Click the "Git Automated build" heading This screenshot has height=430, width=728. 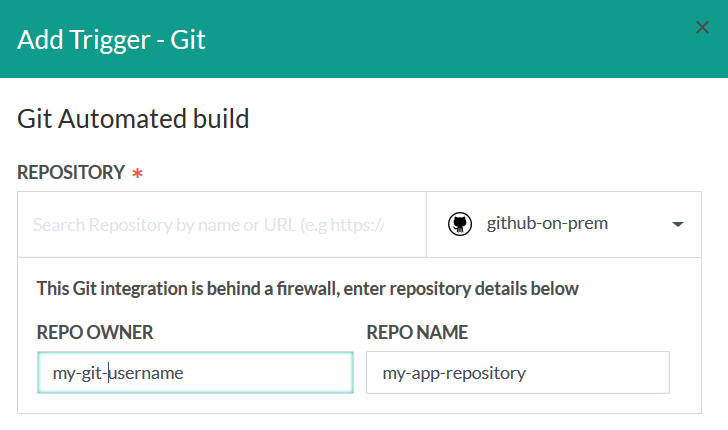coord(133,119)
